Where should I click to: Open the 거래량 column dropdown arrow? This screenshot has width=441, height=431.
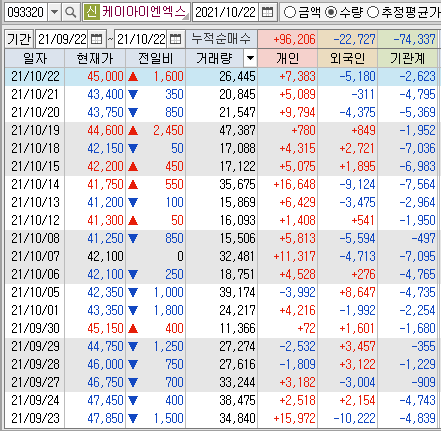[x=250, y=59]
